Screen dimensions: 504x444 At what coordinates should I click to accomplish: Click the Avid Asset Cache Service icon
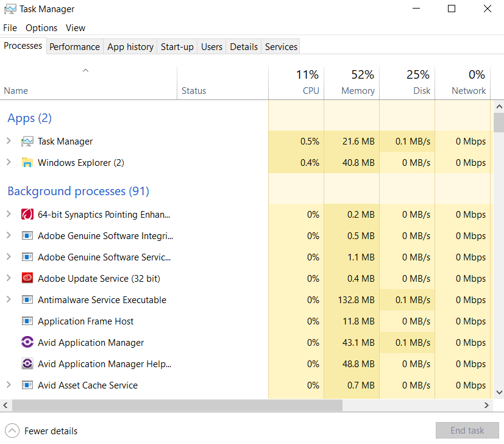27,385
